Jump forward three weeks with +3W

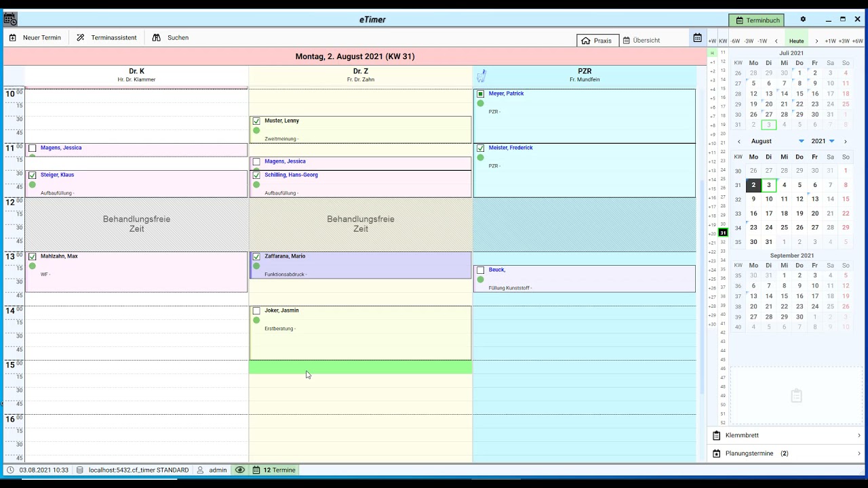coord(844,41)
